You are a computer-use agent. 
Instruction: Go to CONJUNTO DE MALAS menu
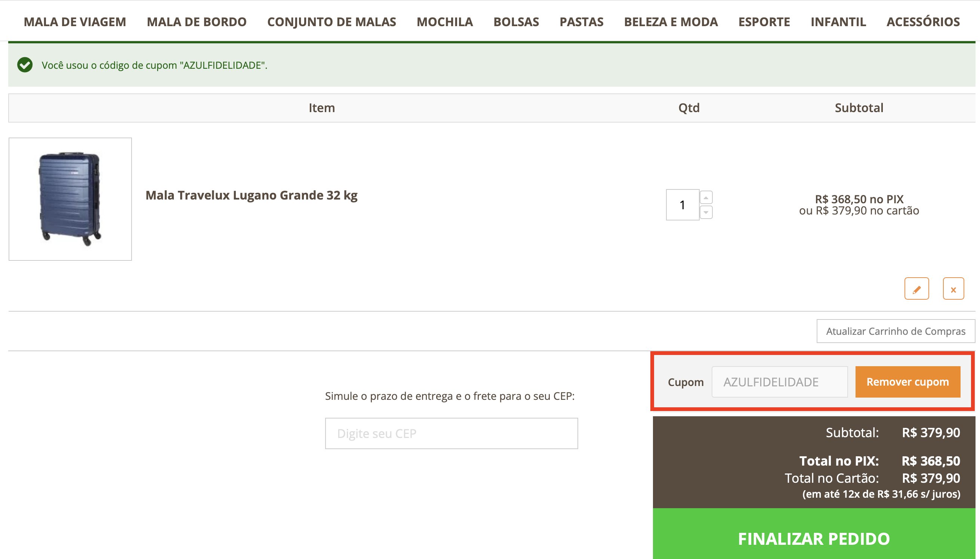pyautogui.click(x=332, y=22)
